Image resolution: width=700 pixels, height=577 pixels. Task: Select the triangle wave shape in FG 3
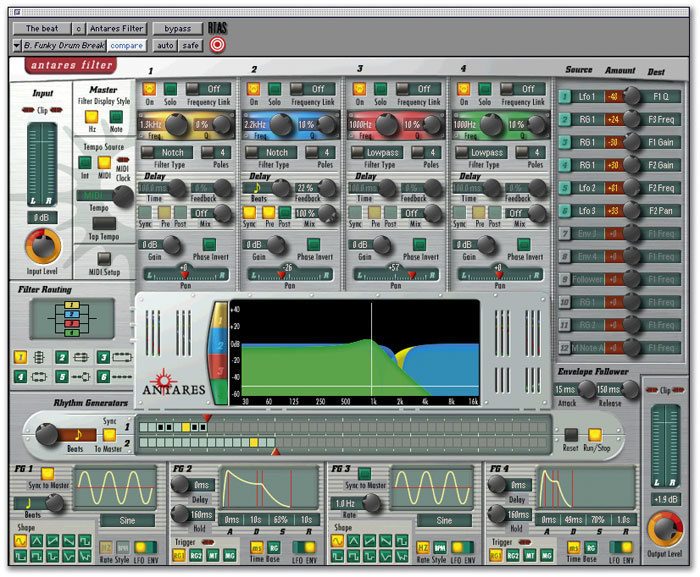tap(354, 541)
